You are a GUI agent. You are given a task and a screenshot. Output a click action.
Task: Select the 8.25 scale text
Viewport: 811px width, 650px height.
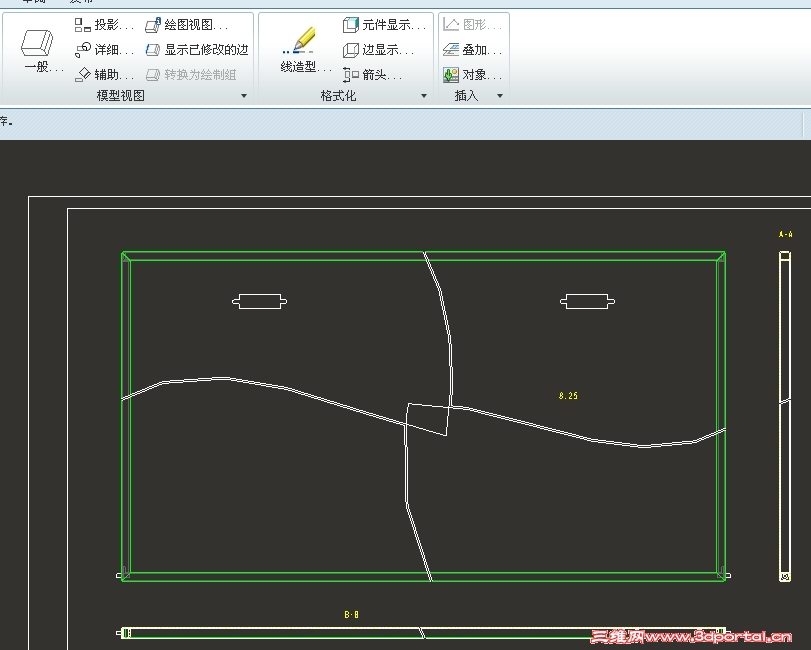coord(568,396)
